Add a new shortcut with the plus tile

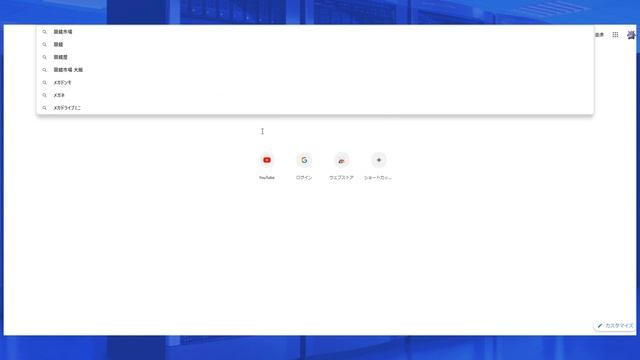[378, 166]
